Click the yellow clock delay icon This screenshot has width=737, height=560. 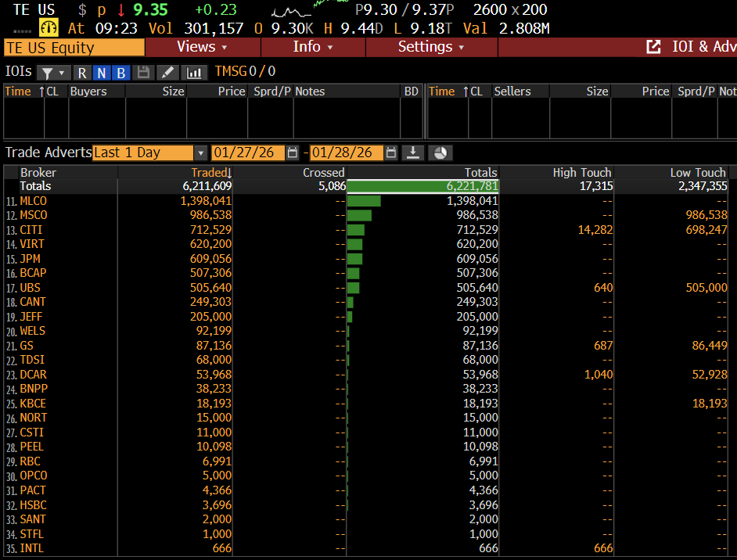pos(49,27)
